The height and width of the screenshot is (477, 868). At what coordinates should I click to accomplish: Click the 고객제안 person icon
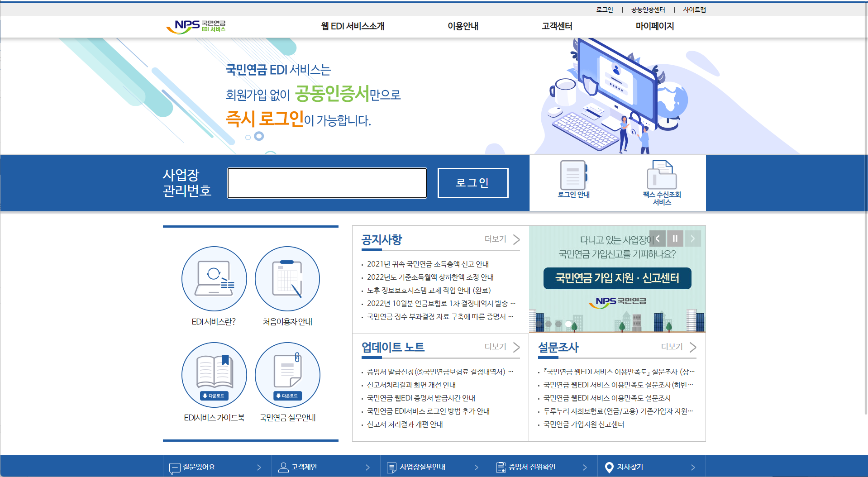[x=283, y=467]
